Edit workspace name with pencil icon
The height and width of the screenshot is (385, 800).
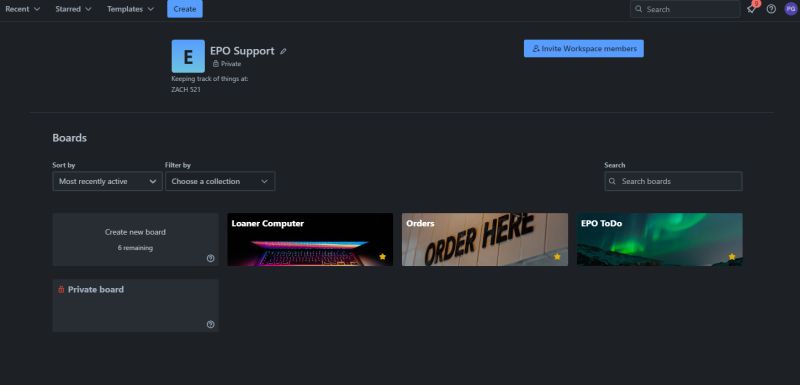(x=283, y=51)
